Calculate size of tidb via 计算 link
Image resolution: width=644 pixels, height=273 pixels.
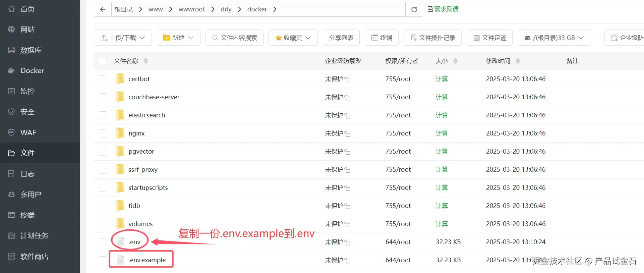point(442,206)
